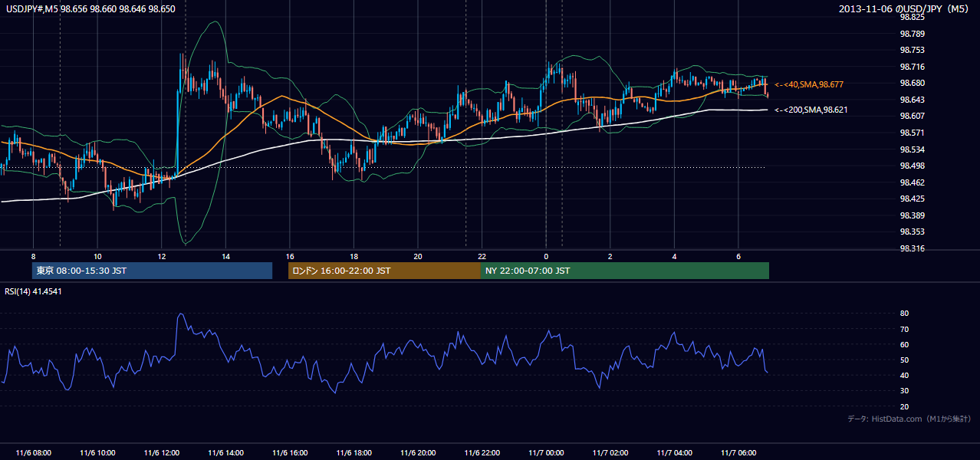Open the データ: HistData.com source credit
Viewport: 980px width, 460px height.
tap(909, 419)
